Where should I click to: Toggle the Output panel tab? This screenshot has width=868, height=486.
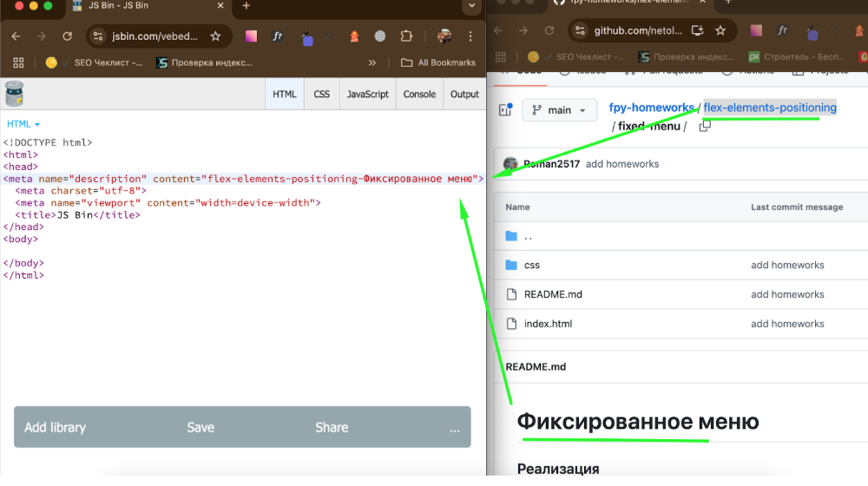[x=464, y=94]
